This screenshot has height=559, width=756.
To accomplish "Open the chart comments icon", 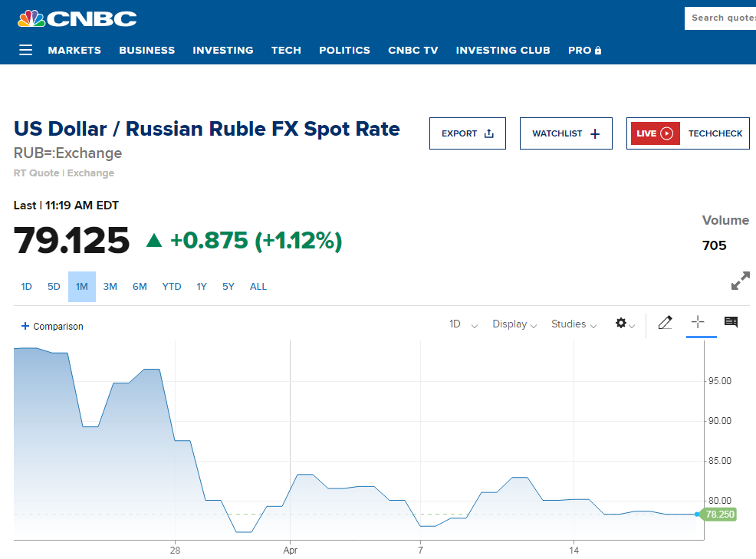I will (x=731, y=322).
